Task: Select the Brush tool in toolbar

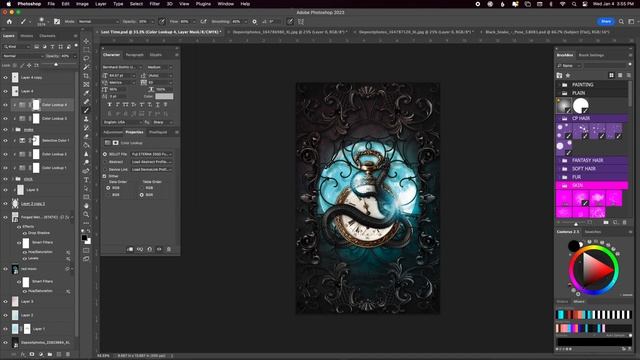Action: pos(86,110)
